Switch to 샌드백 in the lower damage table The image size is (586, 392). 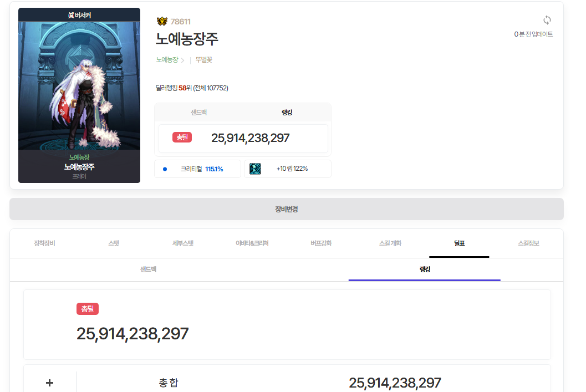click(148, 269)
